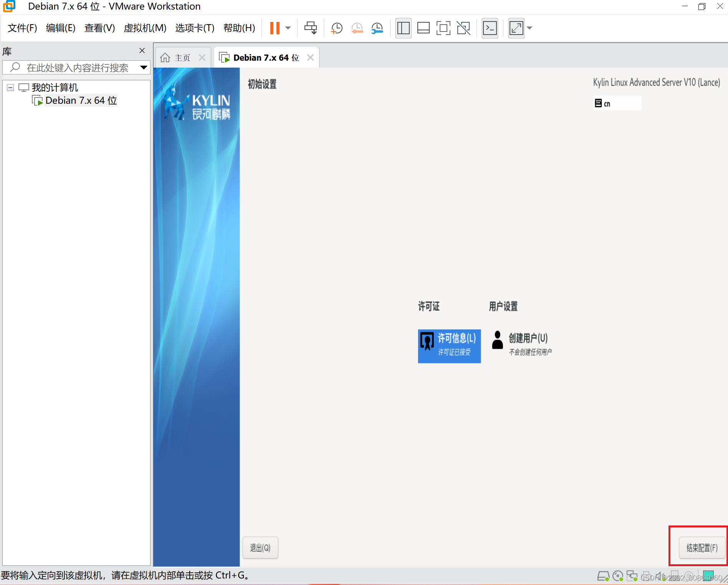Select the Debian 7.x 64 位 tab
The image size is (728, 585).
266,58
